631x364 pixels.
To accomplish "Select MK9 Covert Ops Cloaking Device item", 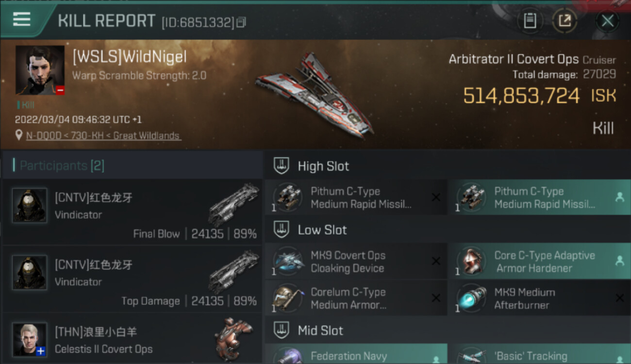I will [356, 262].
